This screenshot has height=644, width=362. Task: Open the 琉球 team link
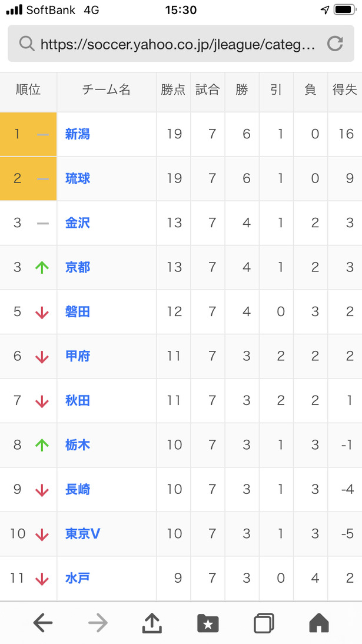point(78,178)
